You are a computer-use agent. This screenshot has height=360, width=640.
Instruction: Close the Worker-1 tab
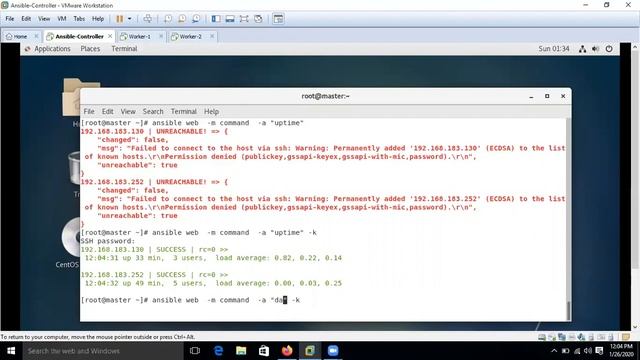pos(161,36)
